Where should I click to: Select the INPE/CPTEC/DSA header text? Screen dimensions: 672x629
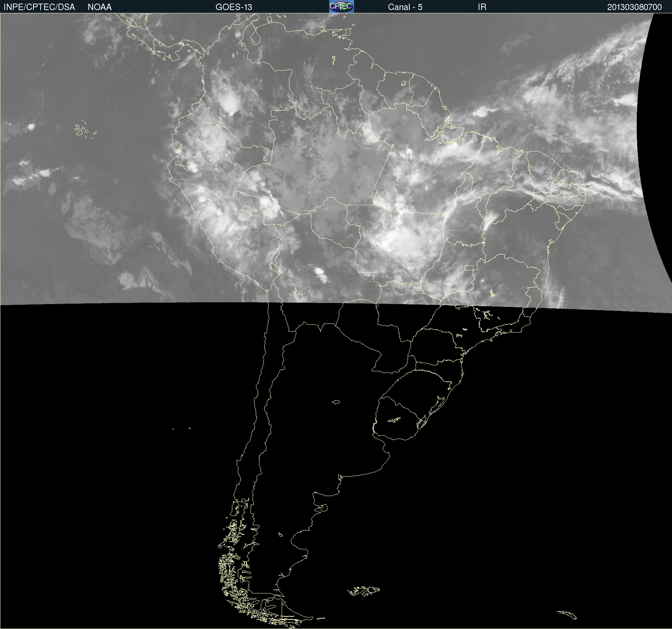(x=39, y=7)
